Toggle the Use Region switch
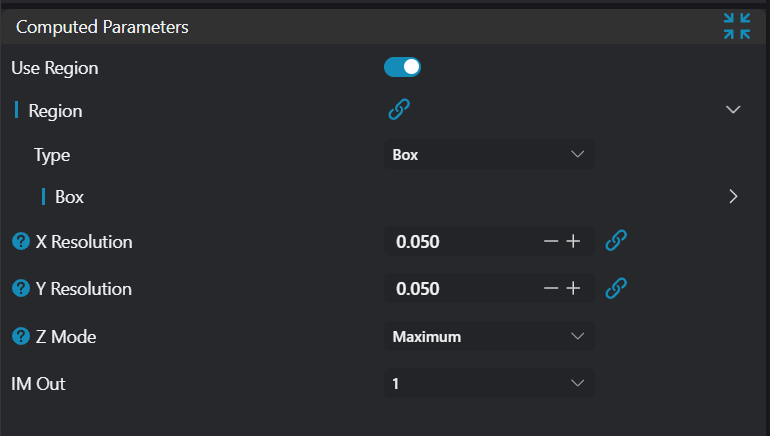 [402, 68]
